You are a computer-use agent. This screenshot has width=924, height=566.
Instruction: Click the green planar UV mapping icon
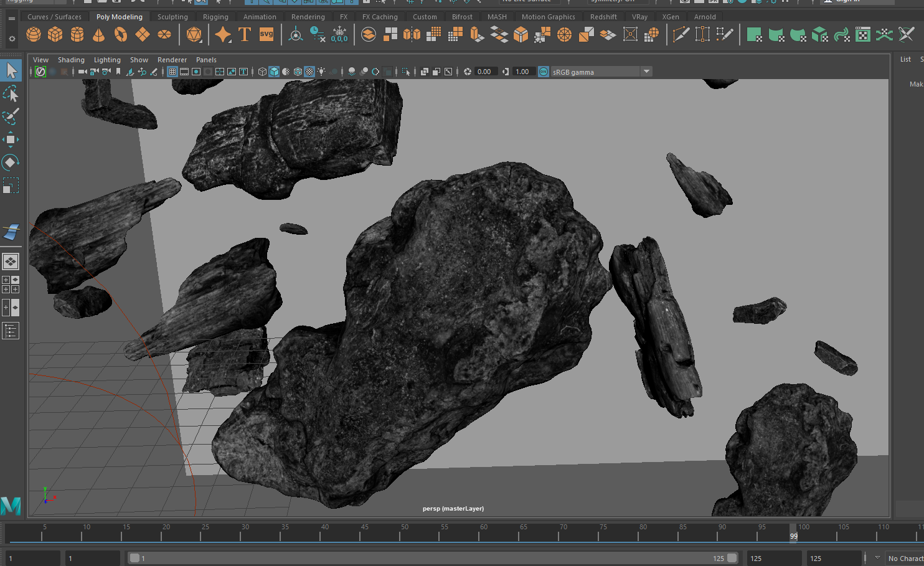[x=754, y=35]
